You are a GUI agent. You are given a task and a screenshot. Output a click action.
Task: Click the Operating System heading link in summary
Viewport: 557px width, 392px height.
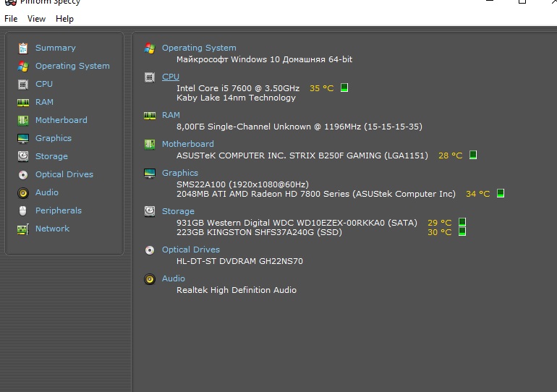pos(199,48)
